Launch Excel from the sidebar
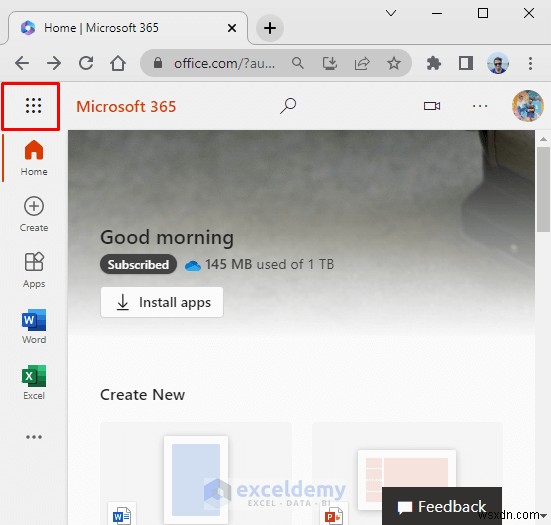The height and width of the screenshot is (525, 551). (x=34, y=382)
